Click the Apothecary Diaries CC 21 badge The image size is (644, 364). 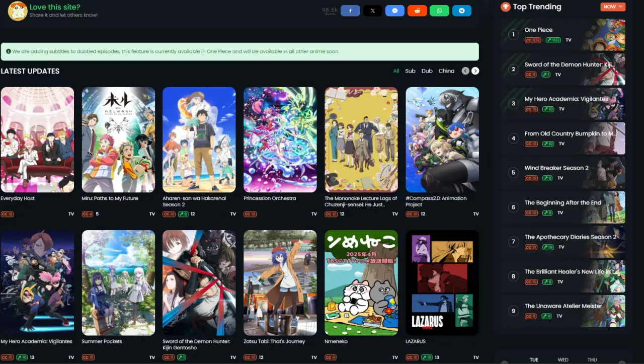pyautogui.click(x=531, y=247)
